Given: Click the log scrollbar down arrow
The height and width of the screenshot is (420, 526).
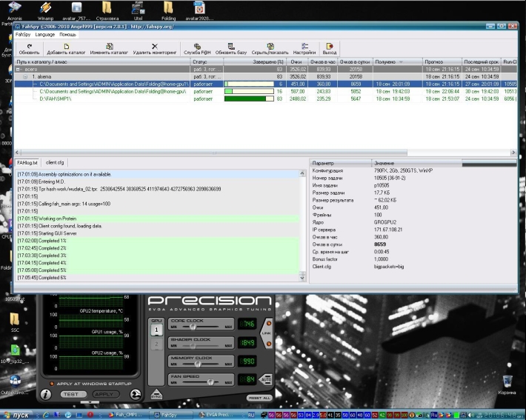Looking at the screenshot, I should pyautogui.click(x=302, y=278).
